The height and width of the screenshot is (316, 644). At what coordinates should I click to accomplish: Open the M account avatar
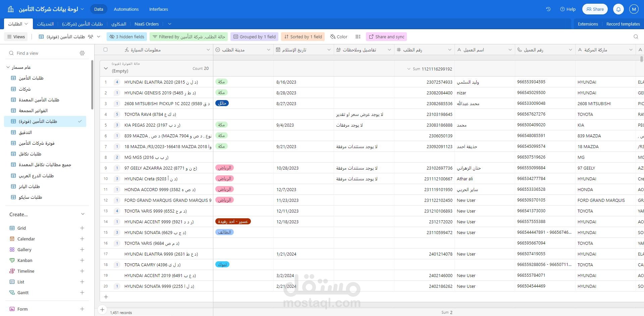(634, 9)
